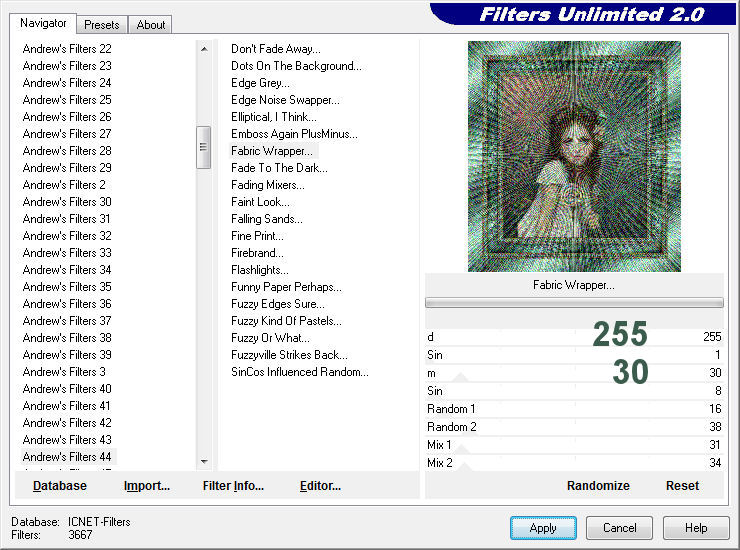Choose SinCos Influenced Random... filter

(300, 372)
